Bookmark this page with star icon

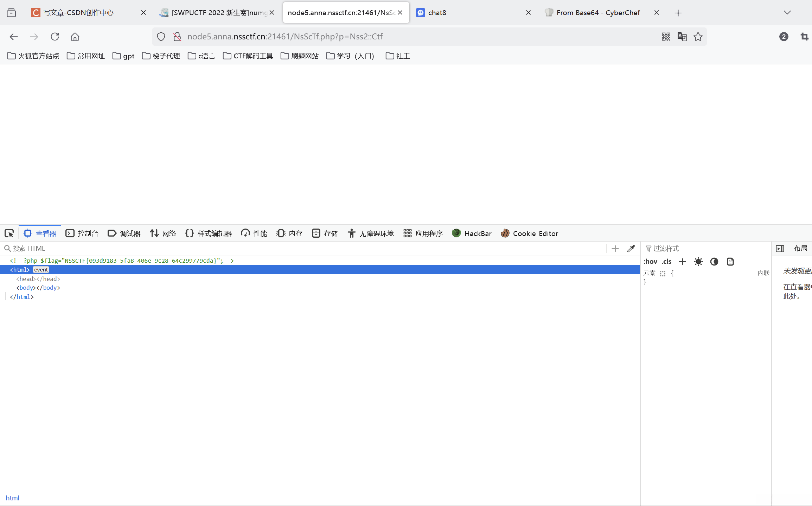(698, 37)
